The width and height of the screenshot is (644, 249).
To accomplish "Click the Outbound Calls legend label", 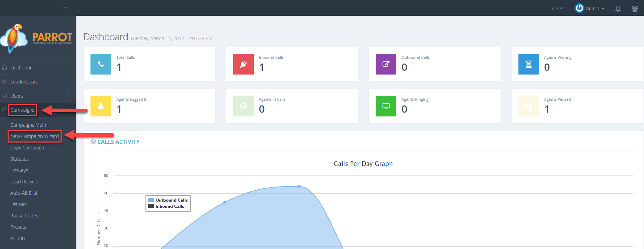I will [172, 200].
